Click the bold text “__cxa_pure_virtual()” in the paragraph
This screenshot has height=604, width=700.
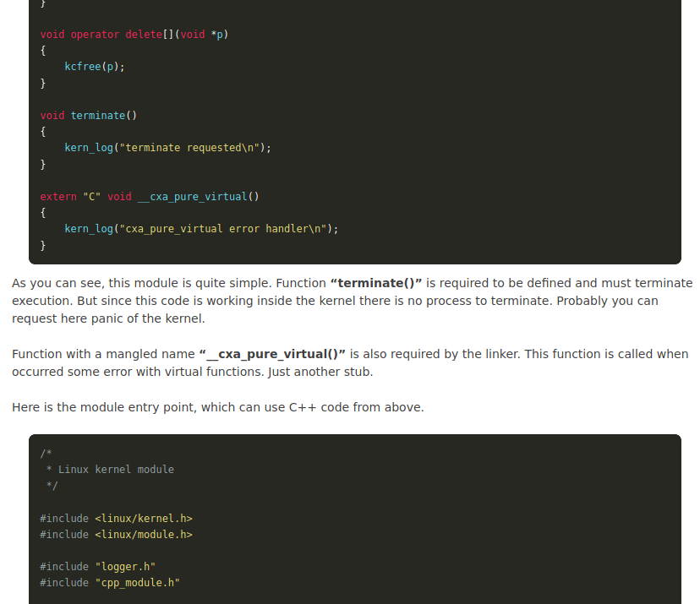click(272, 354)
